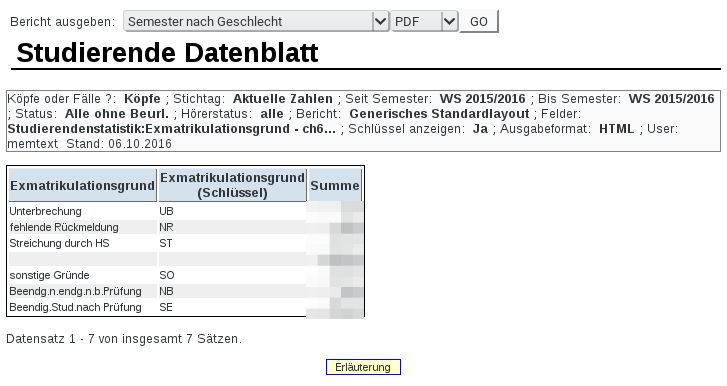
Task: Click the 'Exmatrikulationsgrund (Schlüssel)' column header
Action: 232,185
